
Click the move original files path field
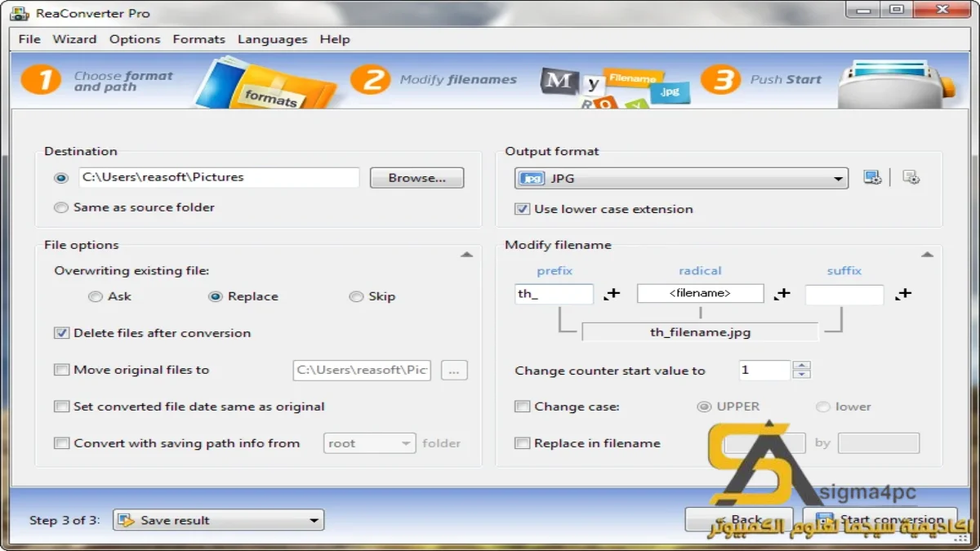(x=362, y=370)
